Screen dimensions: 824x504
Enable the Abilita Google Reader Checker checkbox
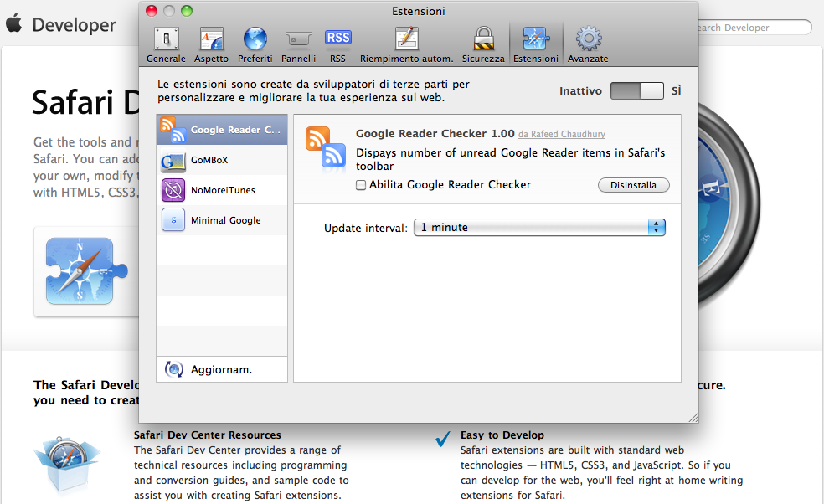[x=361, y=185]
